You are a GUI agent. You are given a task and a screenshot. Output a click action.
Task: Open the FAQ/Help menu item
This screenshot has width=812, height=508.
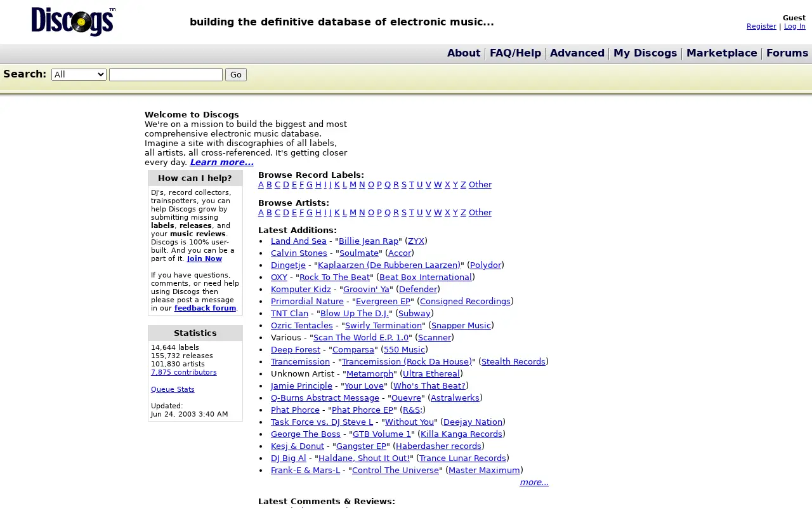(515, 53)
